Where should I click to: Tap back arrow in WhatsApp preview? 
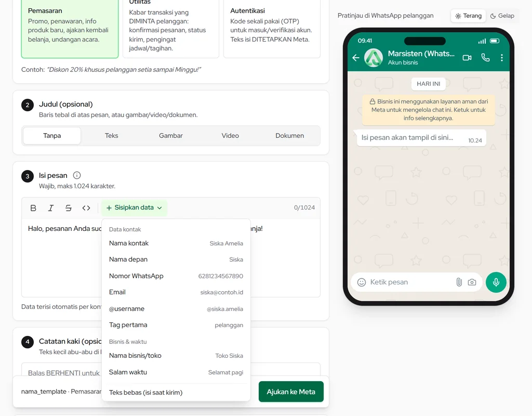355,58
